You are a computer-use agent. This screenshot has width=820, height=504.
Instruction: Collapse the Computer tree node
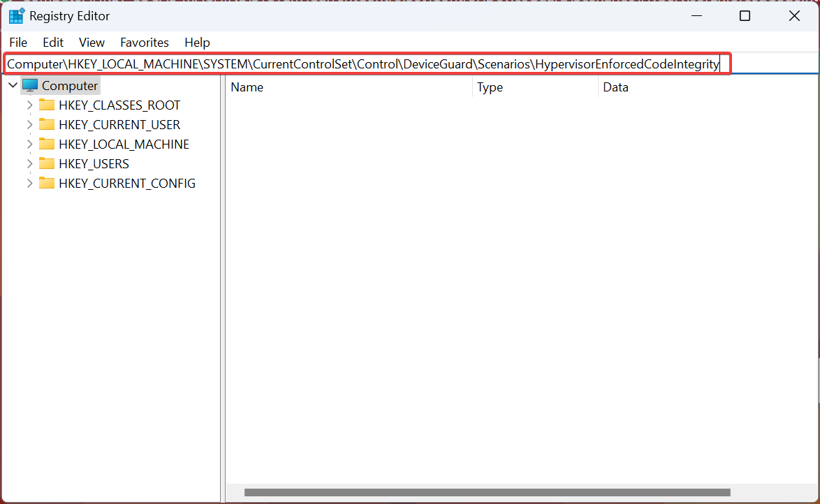click(x=13, y=85)
